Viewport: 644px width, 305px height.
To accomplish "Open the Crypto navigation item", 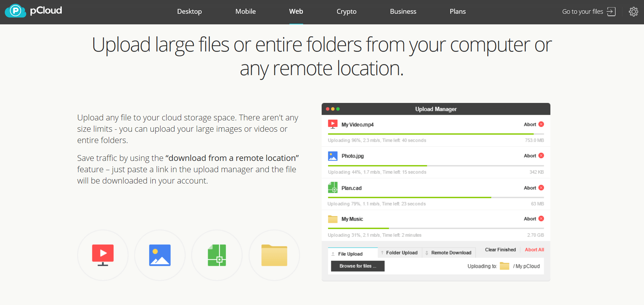I will (x=346, y=11).
